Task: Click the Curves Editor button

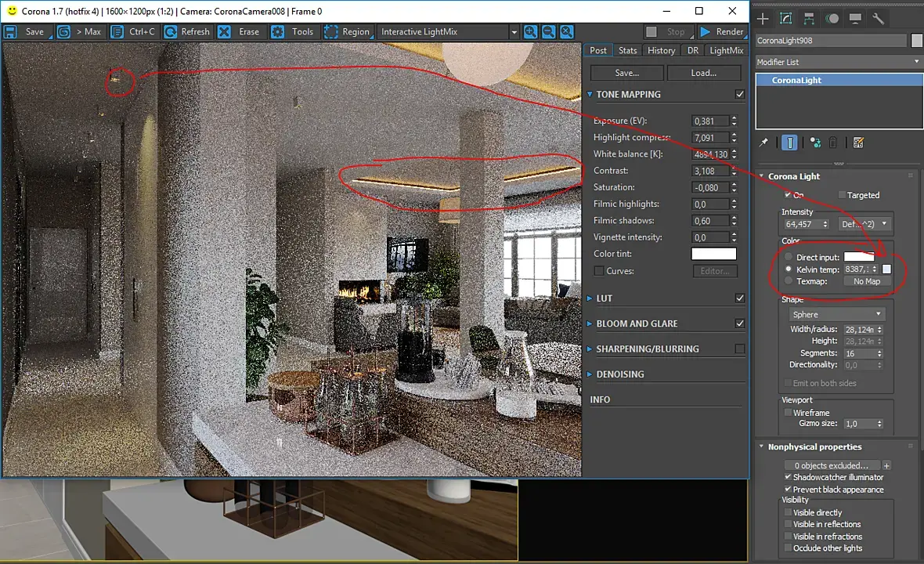Action: 715,271
